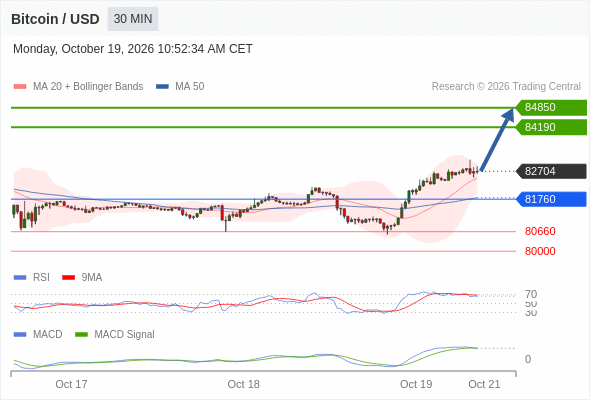590x400 pixels.
Task: Click the date and time line text
Action: pos(133,49)
